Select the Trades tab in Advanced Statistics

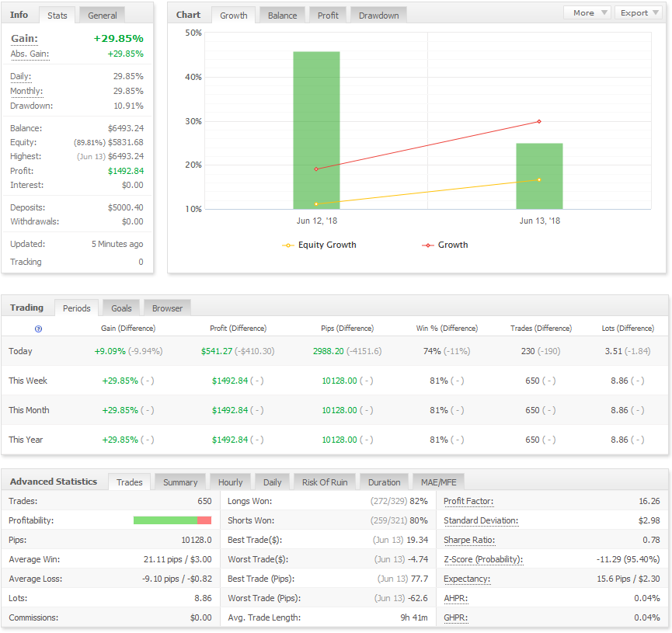(129, 482)
